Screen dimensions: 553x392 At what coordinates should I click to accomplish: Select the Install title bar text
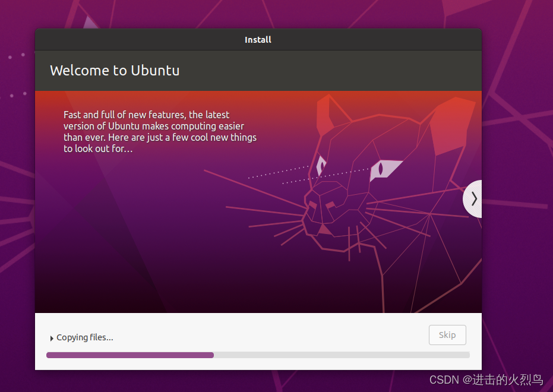[258, 39]
